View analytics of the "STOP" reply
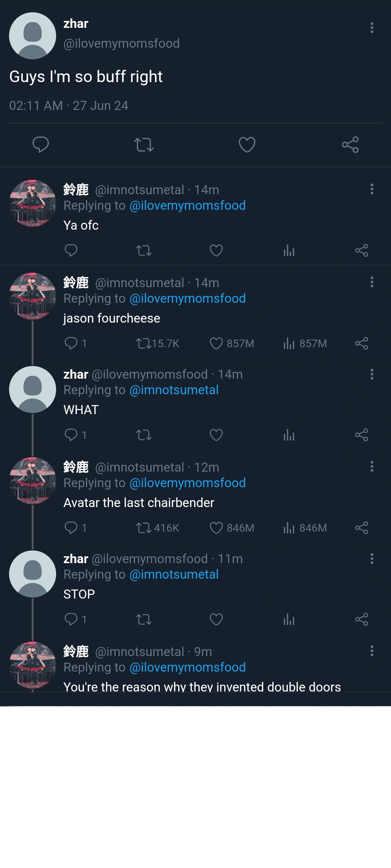The image size is (391, 868). click(x=289, y=619)
